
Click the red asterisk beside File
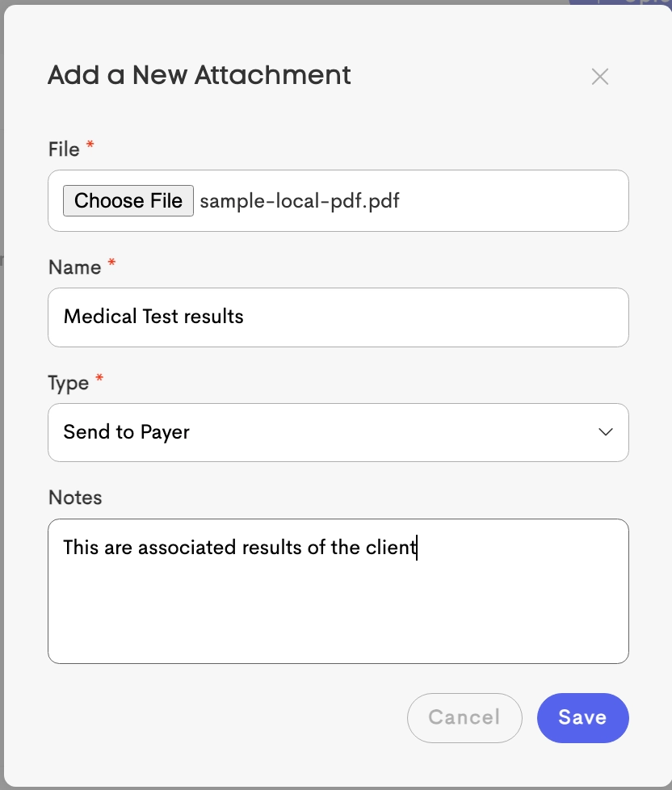pos(90,146)
